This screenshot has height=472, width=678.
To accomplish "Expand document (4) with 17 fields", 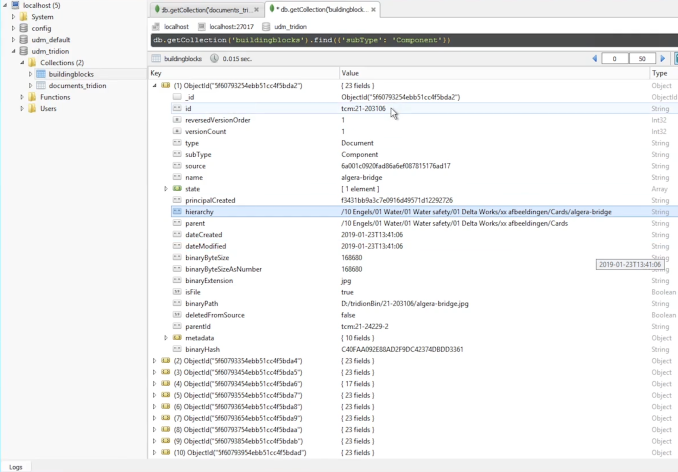I will click(x=155, y=383).
